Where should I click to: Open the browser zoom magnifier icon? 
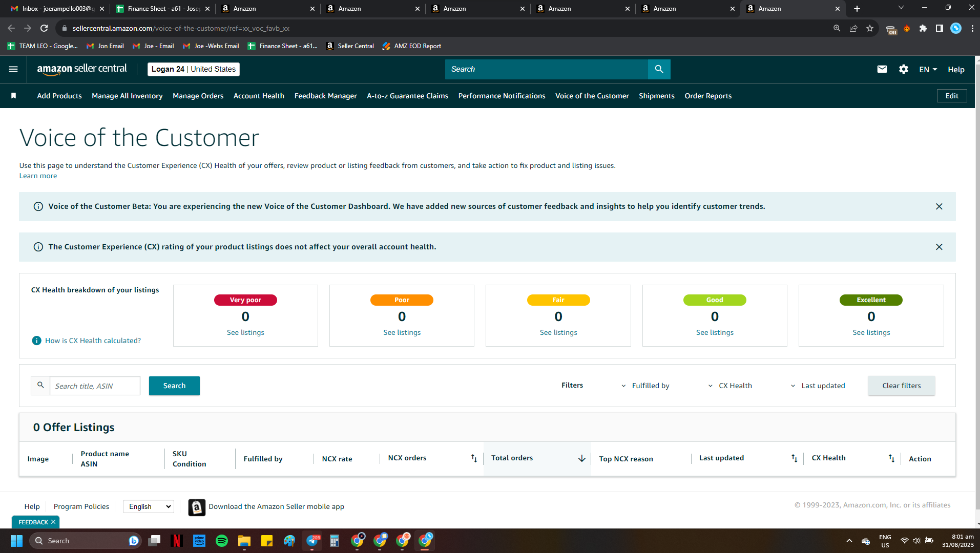(837, 28)
